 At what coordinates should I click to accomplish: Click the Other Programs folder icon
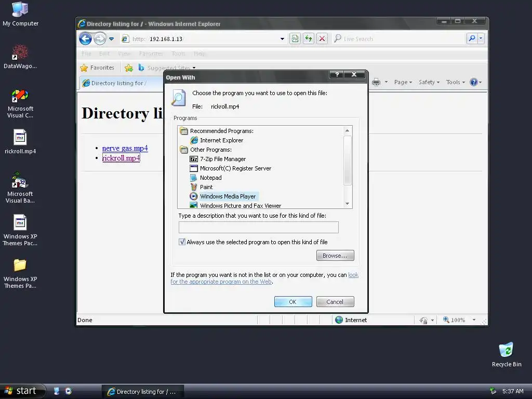coord(184,150)
